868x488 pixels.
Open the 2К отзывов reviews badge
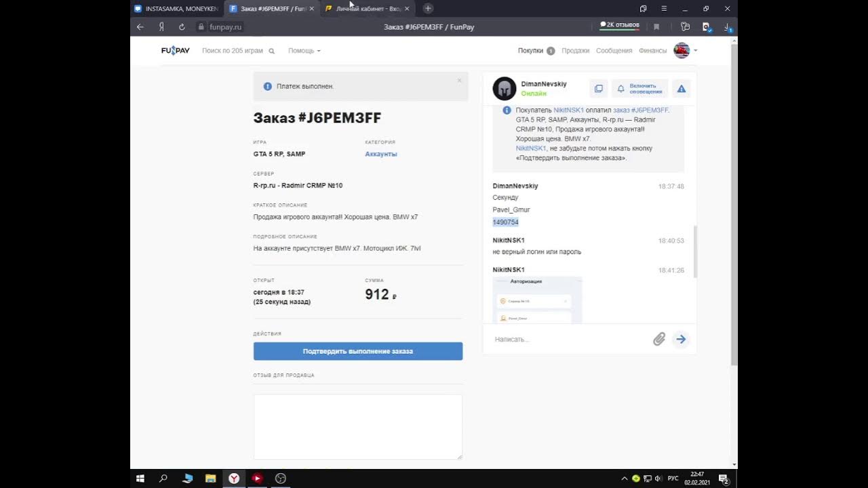click(x=620, y=25)
